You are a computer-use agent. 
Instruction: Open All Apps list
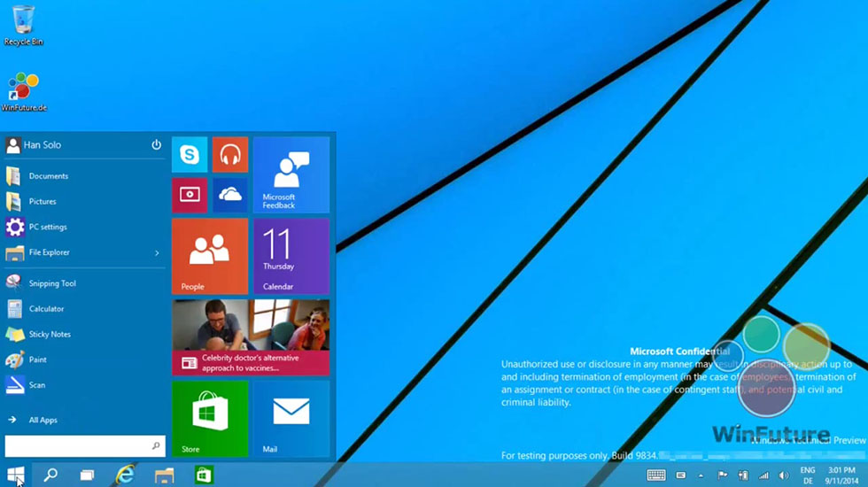point(43,420)
